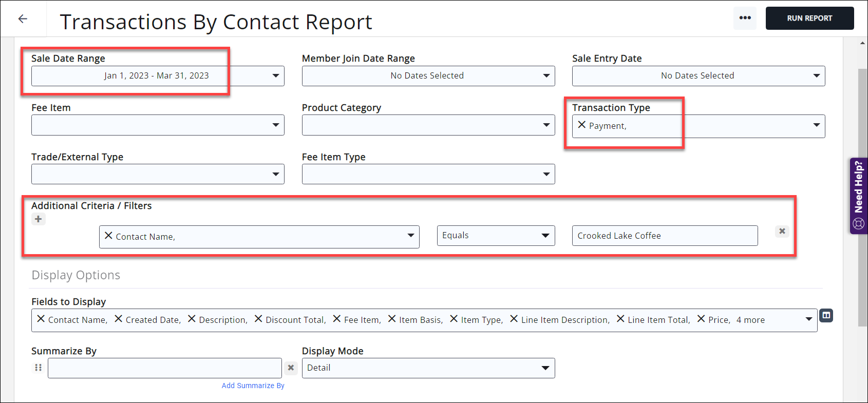Click the Add Summarize By link
This screenshot has height=403, width=868.
click(x=253, y=386)
